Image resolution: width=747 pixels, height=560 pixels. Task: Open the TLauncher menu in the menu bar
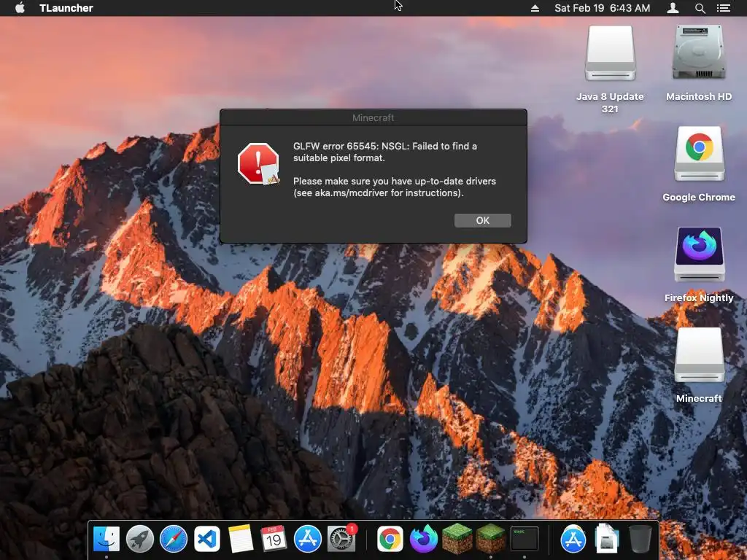pos(66,8)
